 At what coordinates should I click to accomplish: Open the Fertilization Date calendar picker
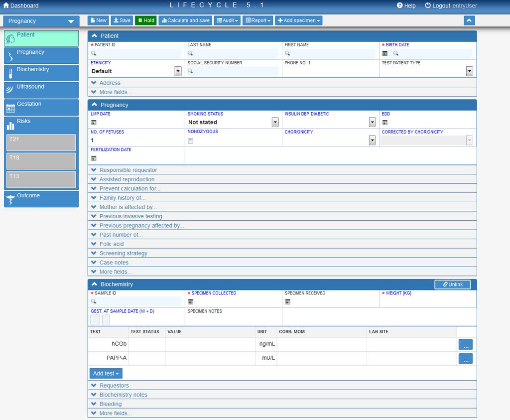point(94,158)
